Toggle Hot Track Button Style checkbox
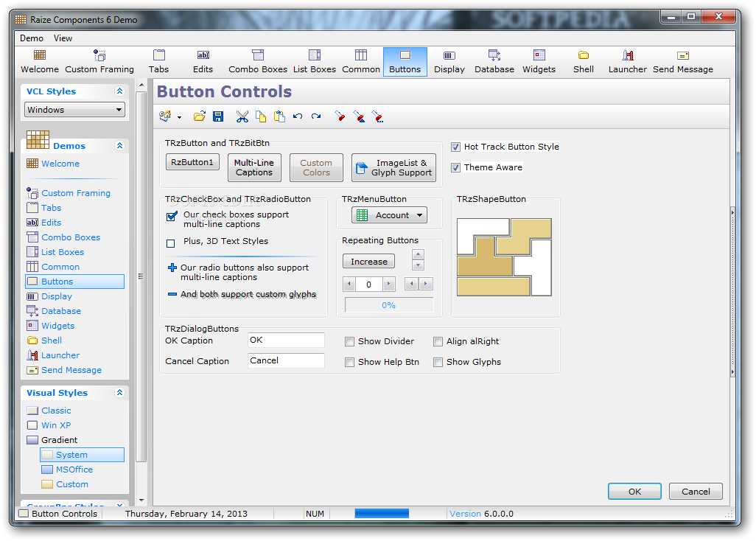The height and width of the screenshot is (541, 756). (x=455, y=147)
